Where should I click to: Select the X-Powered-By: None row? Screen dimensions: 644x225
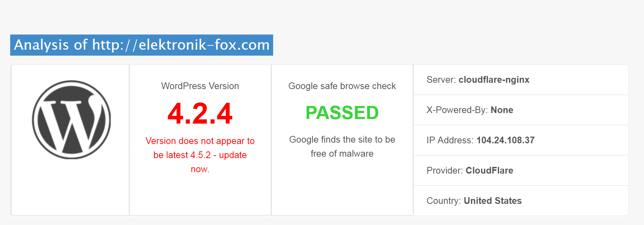521,110
